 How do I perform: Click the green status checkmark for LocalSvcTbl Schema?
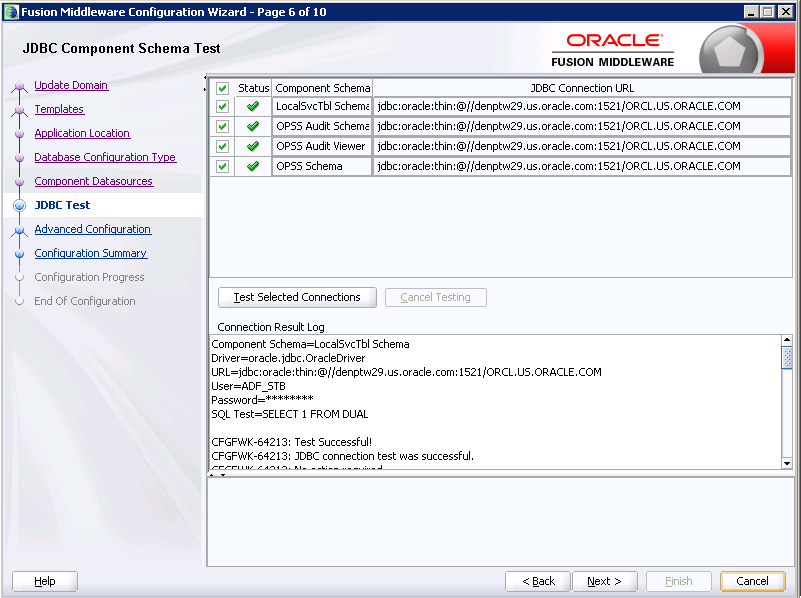(253, 106)
